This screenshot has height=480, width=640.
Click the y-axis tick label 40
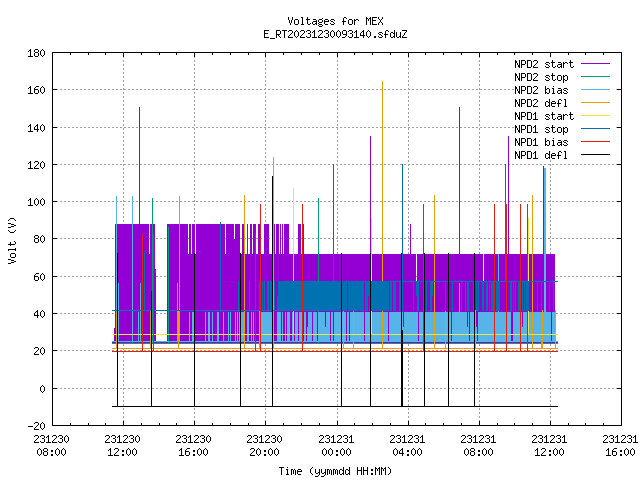click(39, 314)
